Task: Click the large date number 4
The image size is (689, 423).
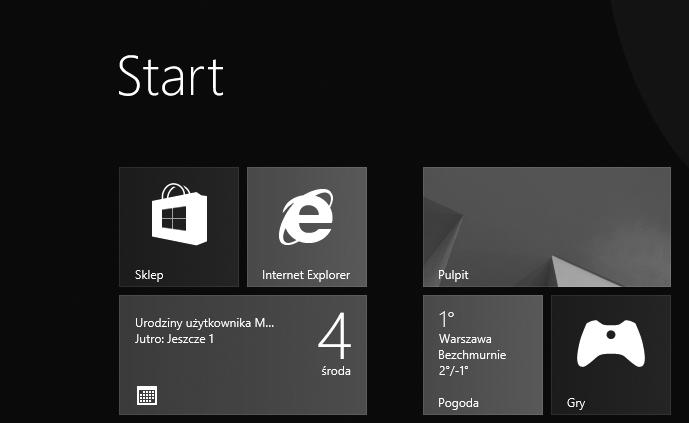Action: [334, 336]
